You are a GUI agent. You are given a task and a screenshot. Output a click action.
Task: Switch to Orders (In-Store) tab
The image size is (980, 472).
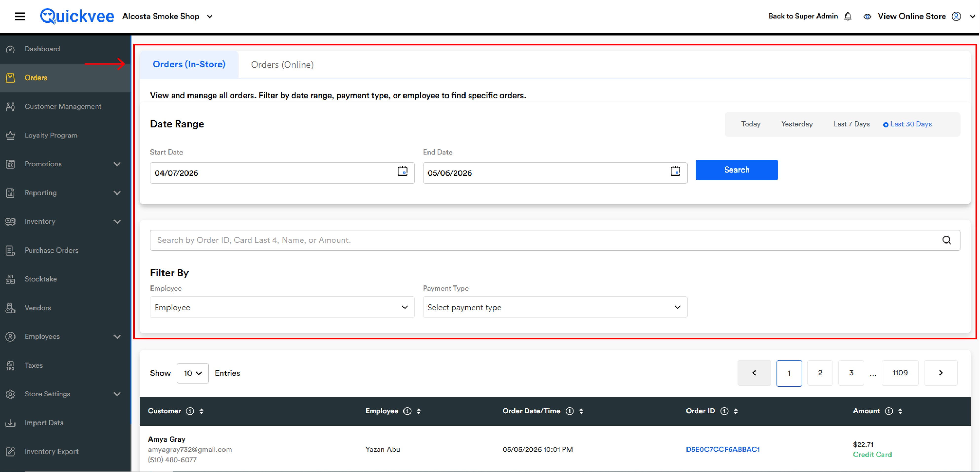click(x=189, y=64)
